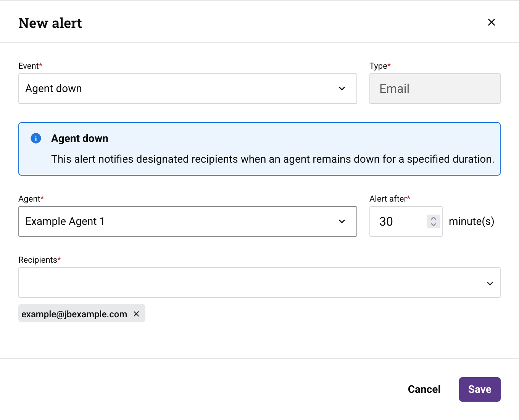Screen dimensions: 519x420
Task: Click the Recipients dropdown chevron arrow
Action: (490, 283)
